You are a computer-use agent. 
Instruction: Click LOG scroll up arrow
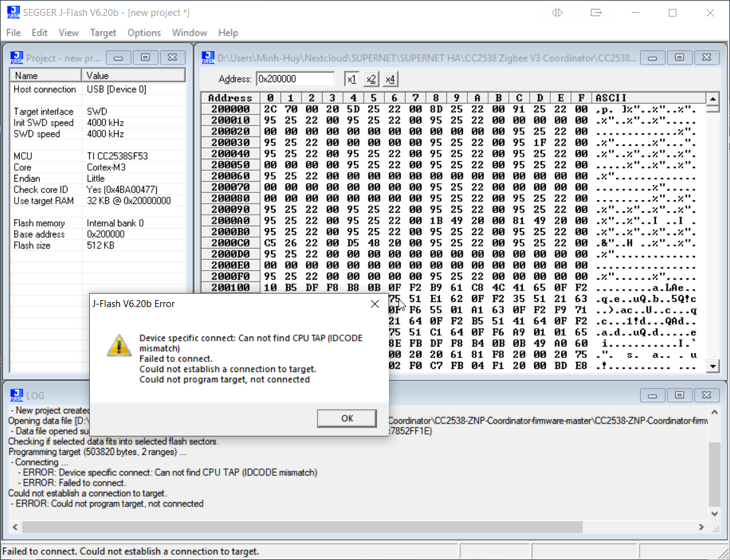(x=715, y=412)
